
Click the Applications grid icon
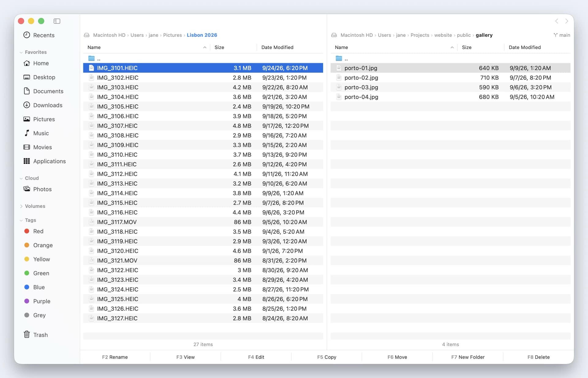27,161
